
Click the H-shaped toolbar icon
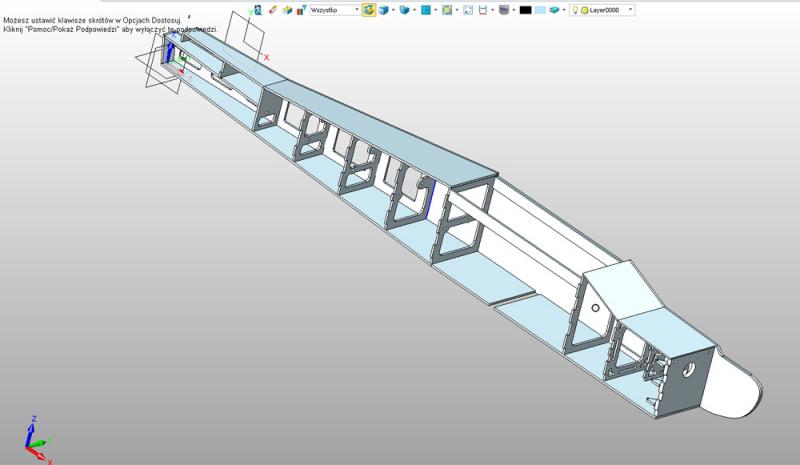click(x=484, y=9)
